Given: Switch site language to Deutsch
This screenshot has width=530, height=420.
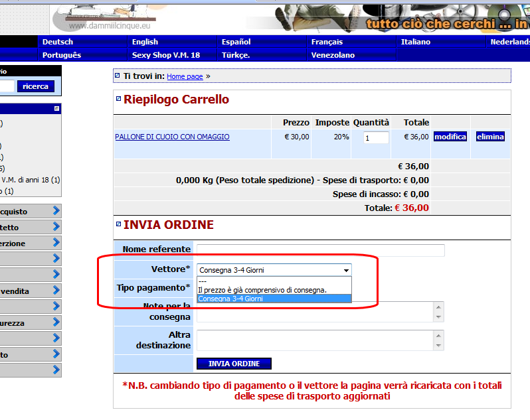Looking at the screenshot, I should pos(58,42).
